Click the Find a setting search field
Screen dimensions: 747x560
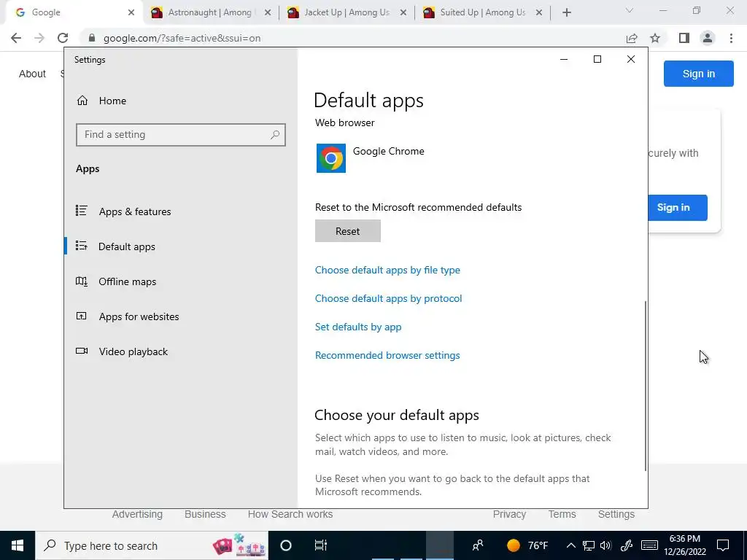181,135
